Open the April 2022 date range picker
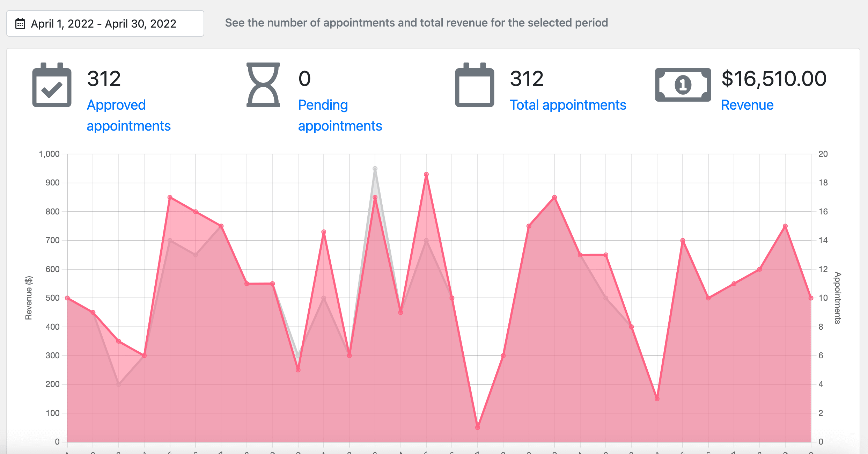This screenshot has width=868, height=454. [105, 23]
